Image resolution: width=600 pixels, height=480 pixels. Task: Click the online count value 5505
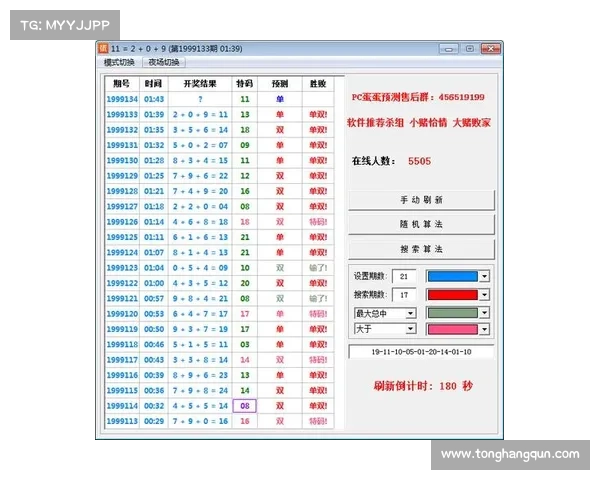tap(419, 161)
